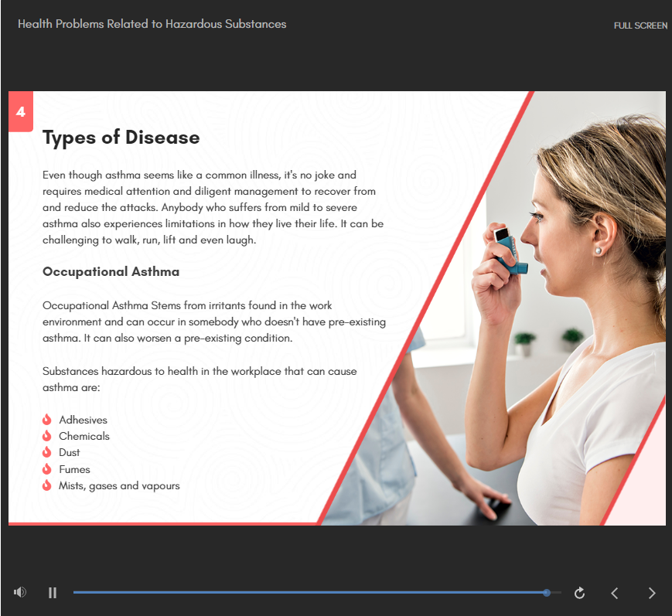Advance to the next slide arrow
This screenshot has width=672, height=616.
[651, 593]
